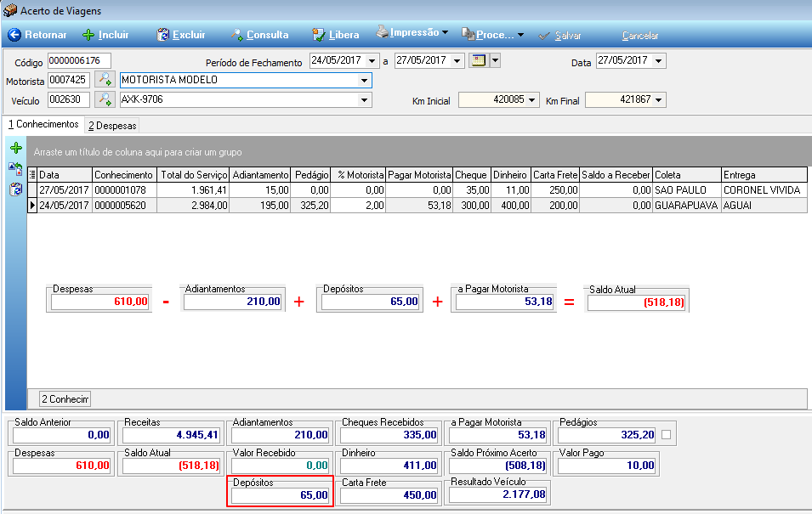Click the sidebar delete-row trash icon
The image size is (812, 514).
[16, 189]
